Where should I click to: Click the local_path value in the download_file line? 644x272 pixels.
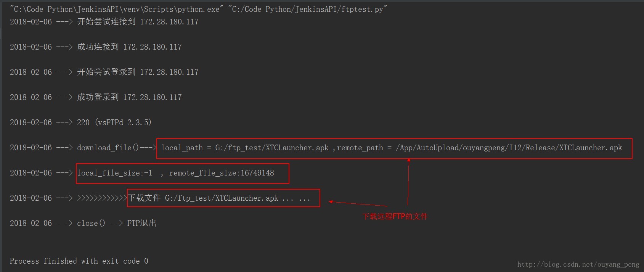(271, 148)
